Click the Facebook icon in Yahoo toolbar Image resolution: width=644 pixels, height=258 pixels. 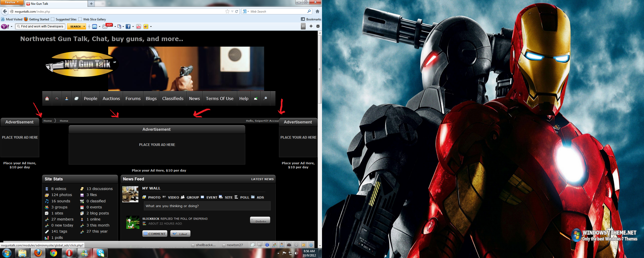click(x=128, y=26)
